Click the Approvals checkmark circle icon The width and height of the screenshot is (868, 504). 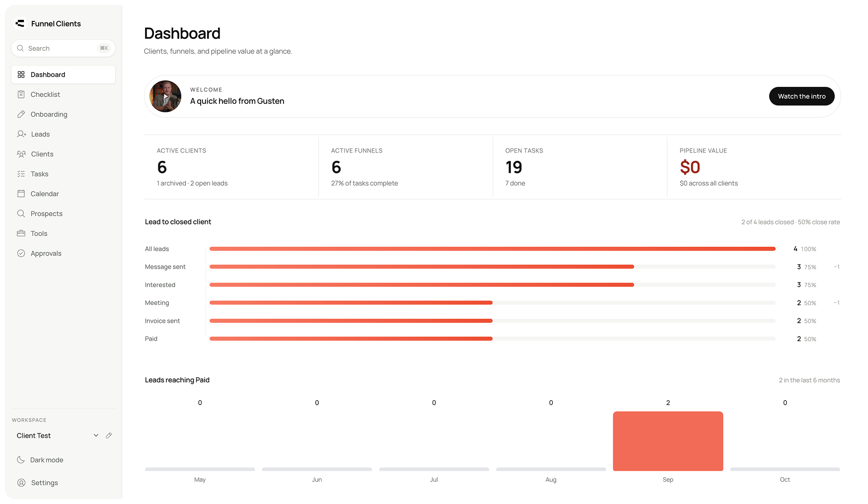(x=21, y=253)
